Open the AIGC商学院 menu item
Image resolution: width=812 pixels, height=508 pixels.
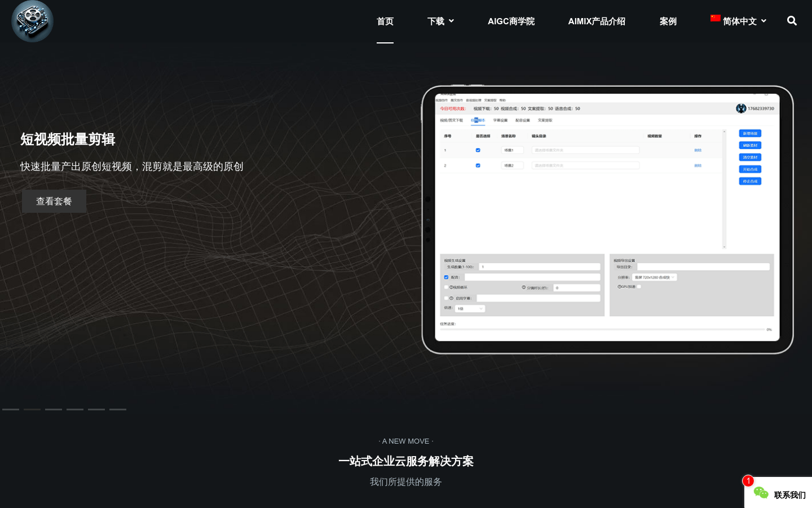[511, 21]
